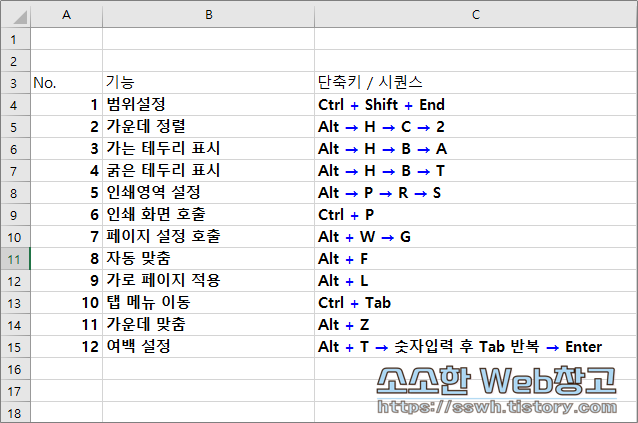The image size is (638, 423).
Task: Select row 3 header
Action: (x=15, y=83)
